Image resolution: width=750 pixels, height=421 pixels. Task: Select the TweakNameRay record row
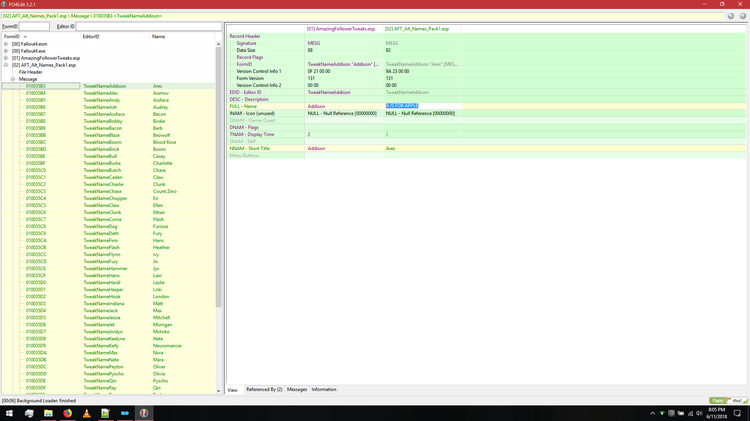coord(109,388)
